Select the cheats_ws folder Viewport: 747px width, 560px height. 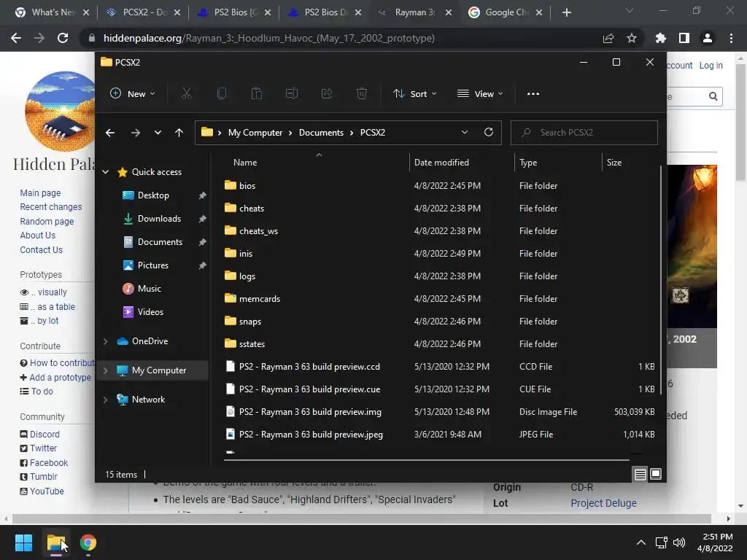(258, 231)
